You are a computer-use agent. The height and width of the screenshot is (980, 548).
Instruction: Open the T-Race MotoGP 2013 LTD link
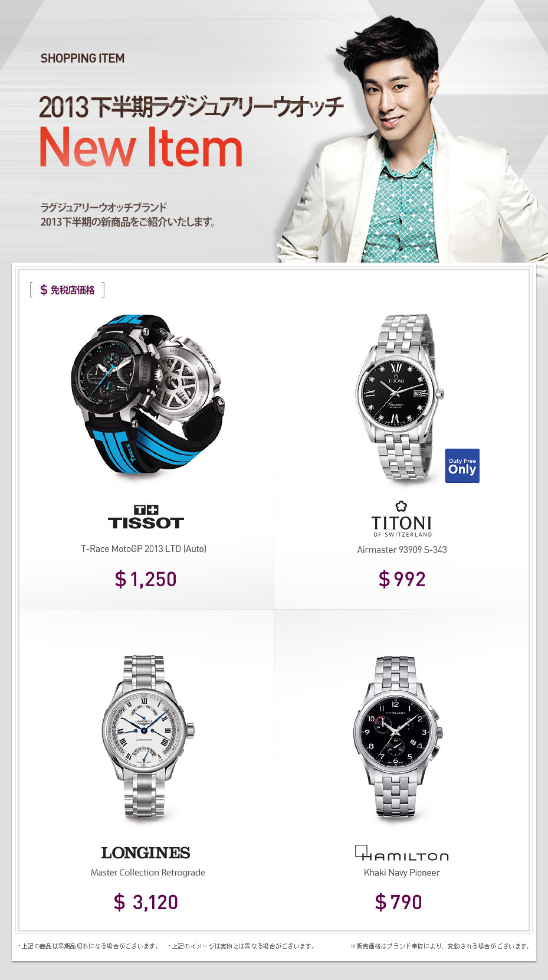[144, 548]
